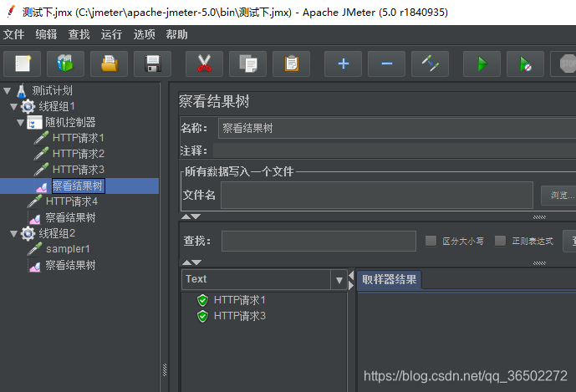
Task: Click the flask icon of 测试计划
Action: tap(21, 90)
